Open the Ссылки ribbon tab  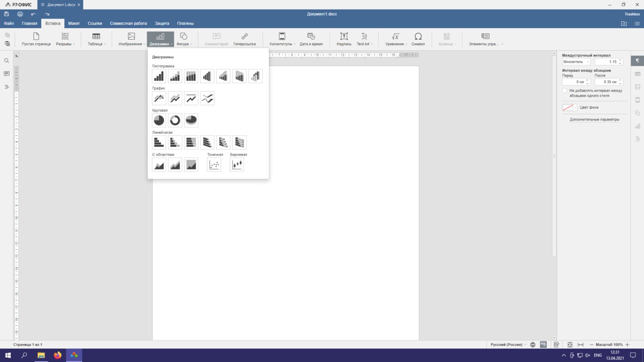(95, 23)
